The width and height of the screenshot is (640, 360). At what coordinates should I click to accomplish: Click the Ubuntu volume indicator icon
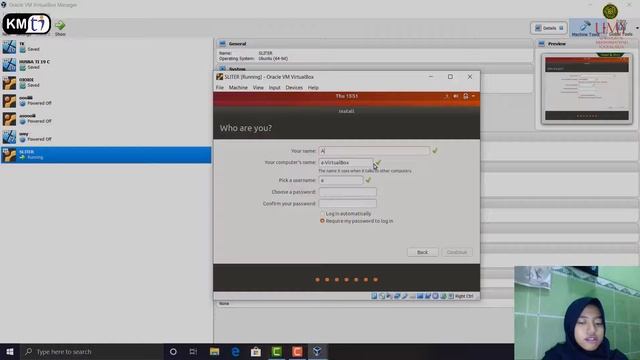456,96
